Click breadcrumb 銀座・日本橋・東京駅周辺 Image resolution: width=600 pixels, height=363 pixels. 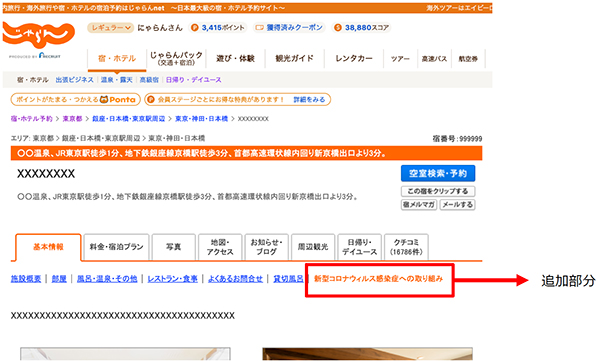coord(129,119)
